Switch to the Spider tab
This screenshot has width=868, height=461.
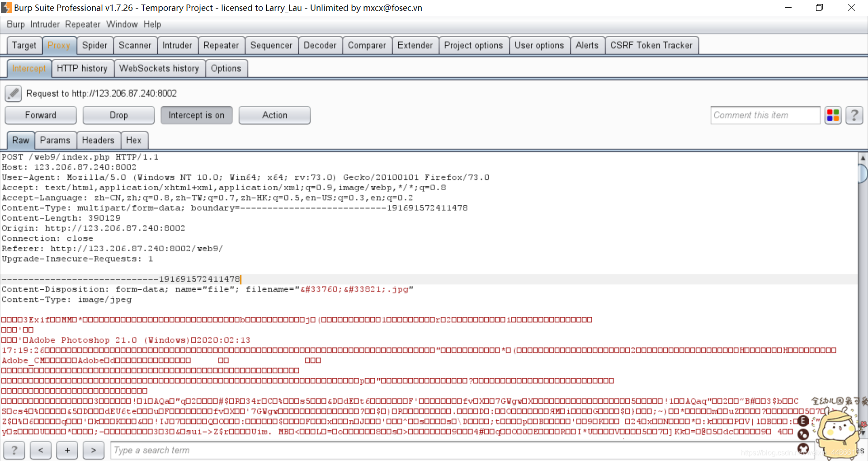95,45
